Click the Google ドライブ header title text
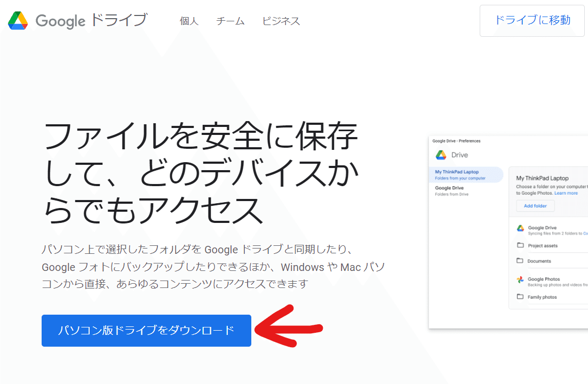Image resolution: width=588 pixels, height=384 pixels. click(x=91, y=21)
